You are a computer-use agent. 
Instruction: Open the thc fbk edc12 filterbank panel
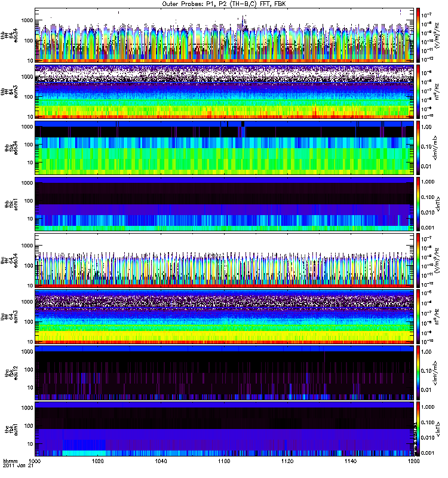coord(224,372)
